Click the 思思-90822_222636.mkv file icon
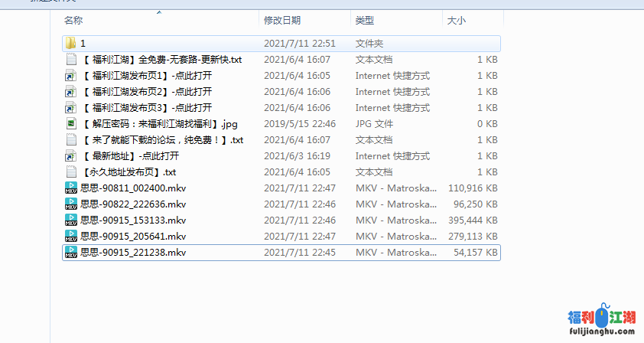Screen dimensions: 644x343 pos(70,204)
